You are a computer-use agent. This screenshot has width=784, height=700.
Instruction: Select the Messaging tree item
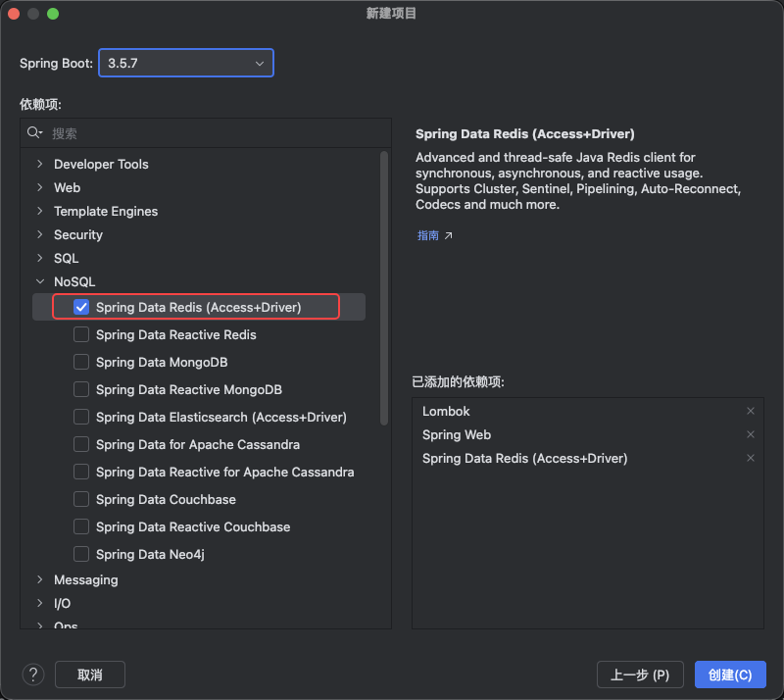tap(85, 580)
